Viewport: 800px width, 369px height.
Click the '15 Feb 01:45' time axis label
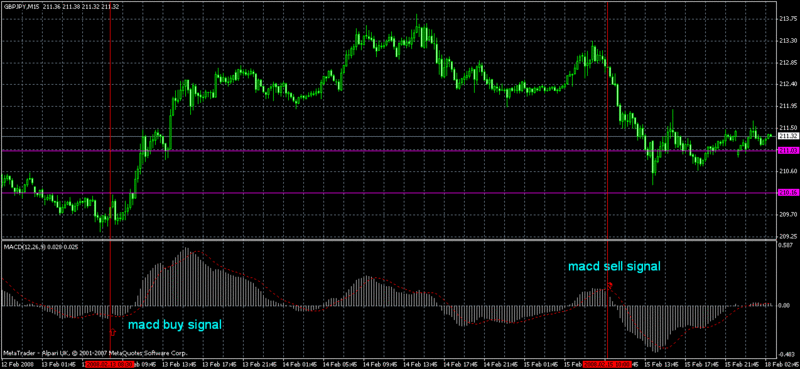541,364
